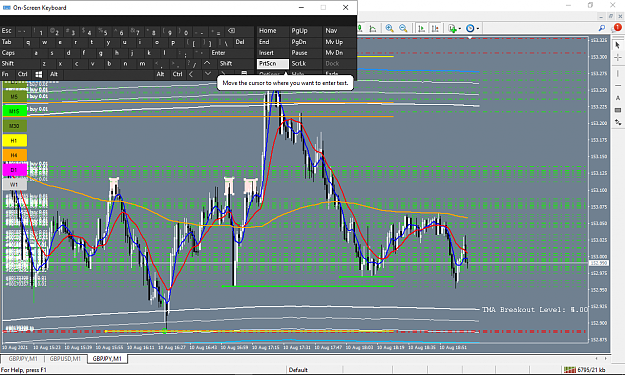Click the connection status bars icon

pyautogui.click(x=570, y=370)
